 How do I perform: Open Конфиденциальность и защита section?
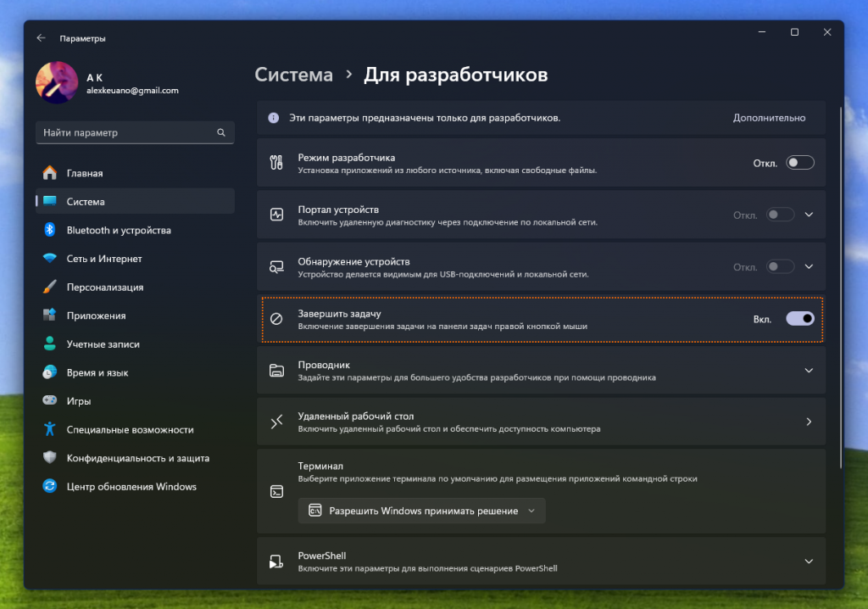click(135, 458)
